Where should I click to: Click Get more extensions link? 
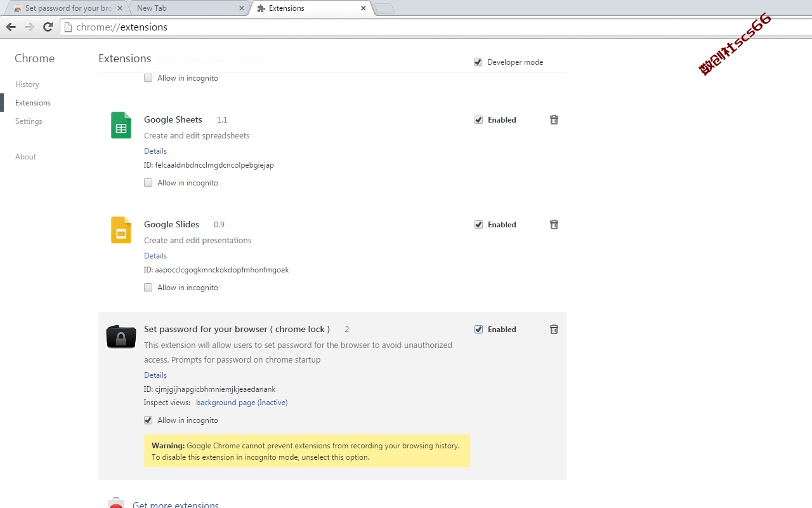coord(176,504)
